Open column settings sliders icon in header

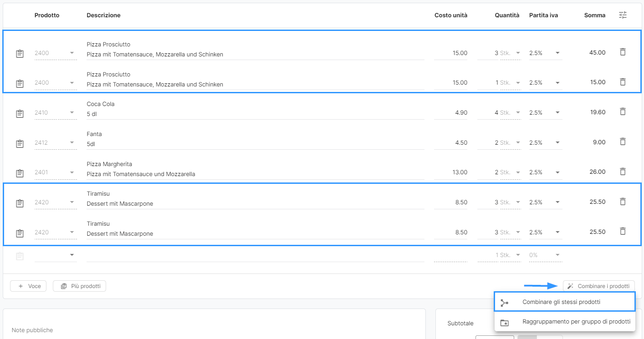623,15
